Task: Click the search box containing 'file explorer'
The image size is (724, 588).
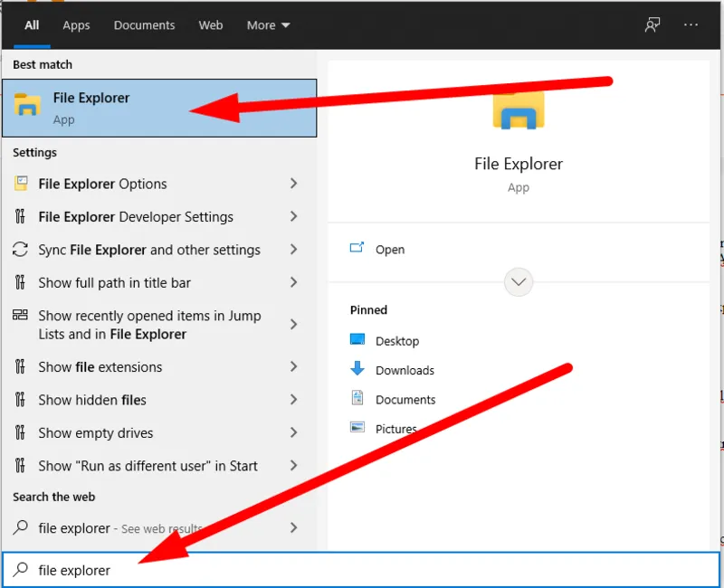Action: [x=361, y=570]
